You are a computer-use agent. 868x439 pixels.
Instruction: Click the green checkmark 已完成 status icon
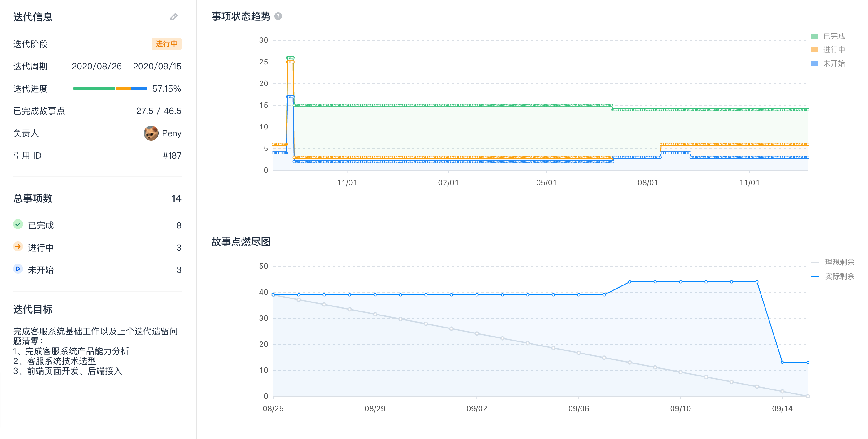[18, 224]
